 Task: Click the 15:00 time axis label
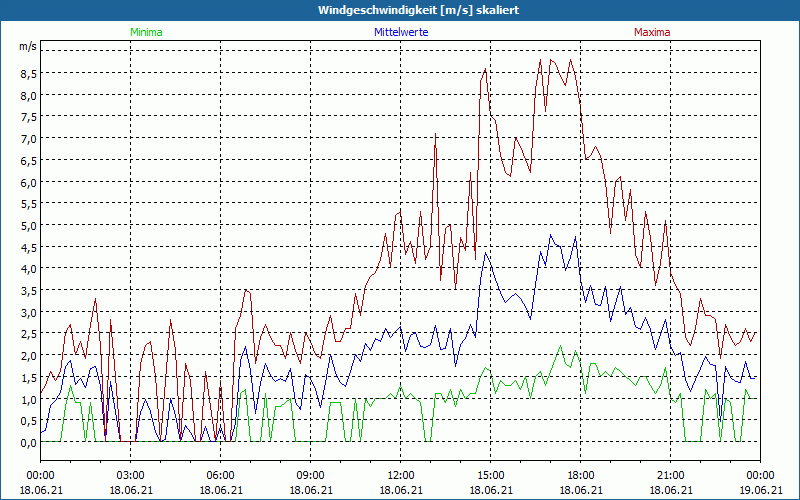pos(490,476)
